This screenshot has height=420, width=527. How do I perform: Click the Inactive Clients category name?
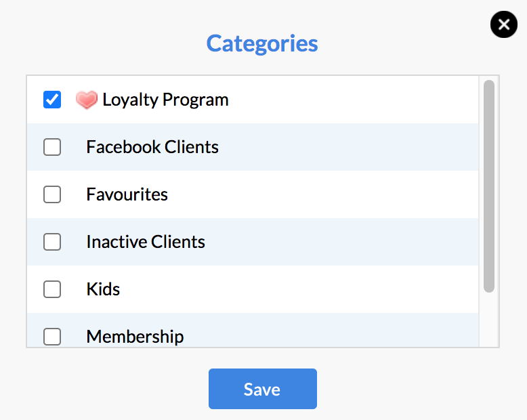tap(146, 242)
